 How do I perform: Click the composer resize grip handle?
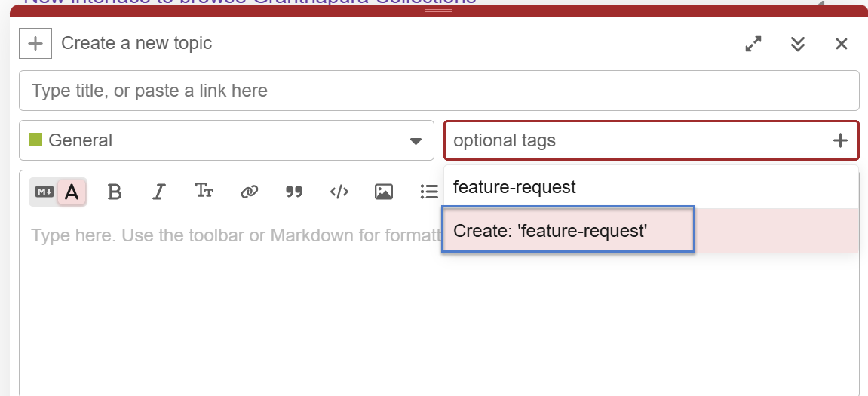point(439,11)
